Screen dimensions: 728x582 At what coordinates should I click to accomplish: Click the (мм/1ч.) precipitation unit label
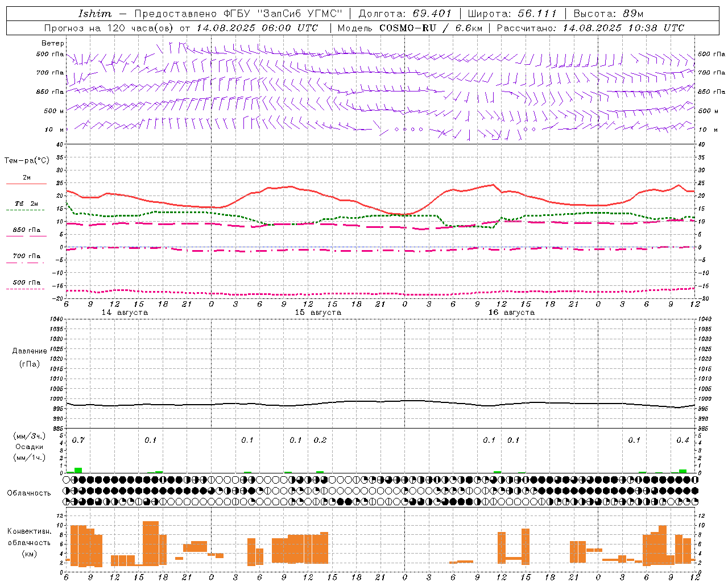tap(30, 458)
